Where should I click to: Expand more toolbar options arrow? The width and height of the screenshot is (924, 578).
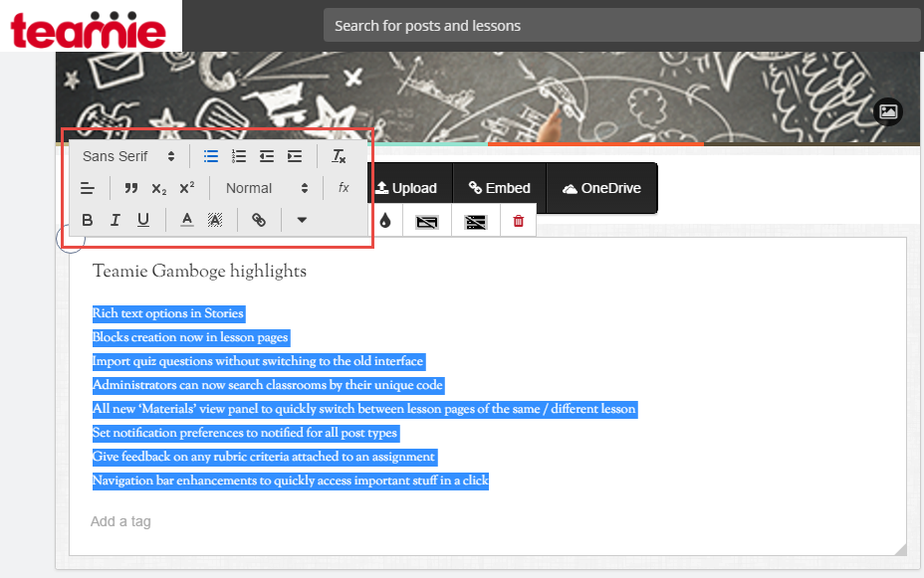point(302,220)
